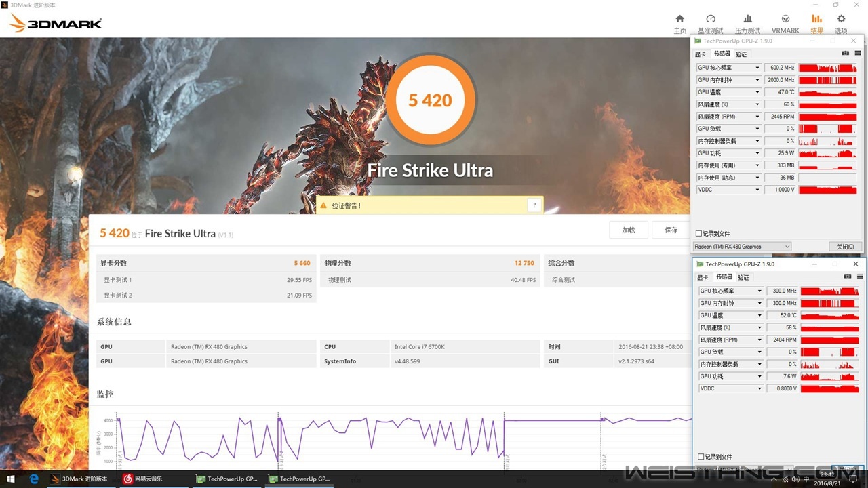868x488 pixels.
Task: Switch to 传感器 tab in upper GPU-Z
Action: (x=722, y=54)
